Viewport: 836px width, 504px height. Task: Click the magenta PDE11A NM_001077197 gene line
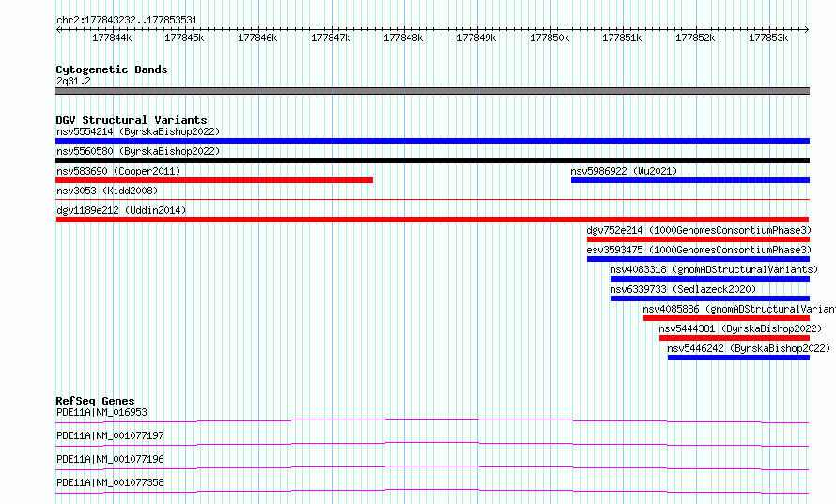pyautogui.click(x=432, y=444)
